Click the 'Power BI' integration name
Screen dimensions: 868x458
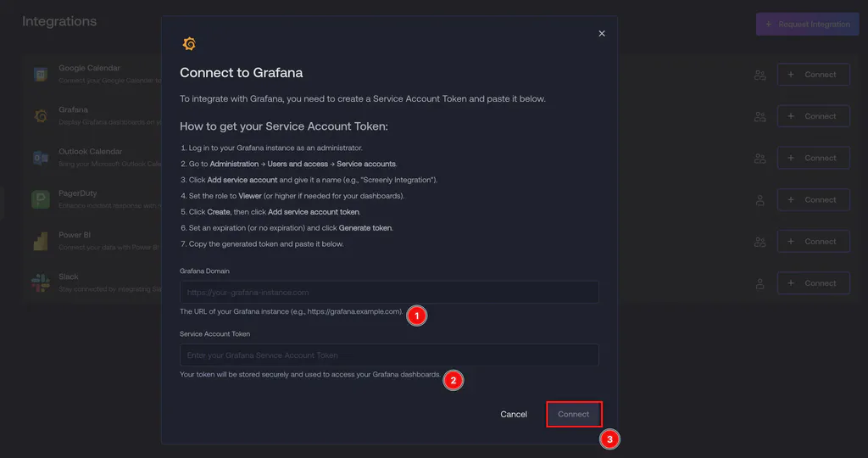(75, 235)
